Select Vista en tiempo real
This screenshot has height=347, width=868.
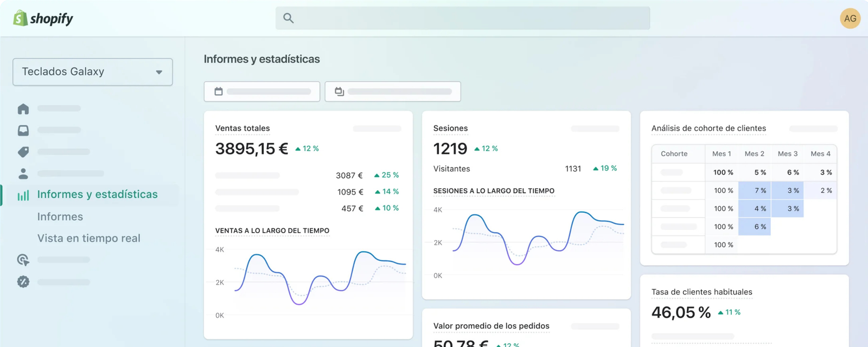click(89, 239)
